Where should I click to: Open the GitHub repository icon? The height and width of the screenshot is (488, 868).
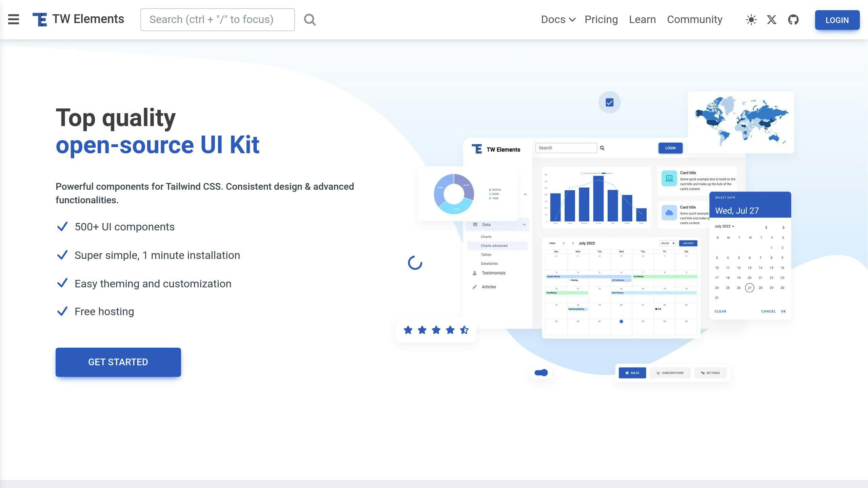click(x=793, y=20)
